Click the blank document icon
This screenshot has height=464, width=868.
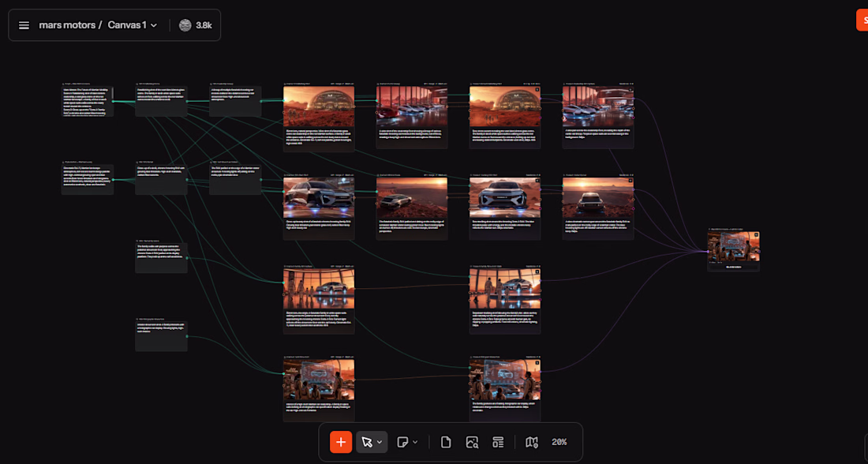pyautogui.click(x=446, y=442)
